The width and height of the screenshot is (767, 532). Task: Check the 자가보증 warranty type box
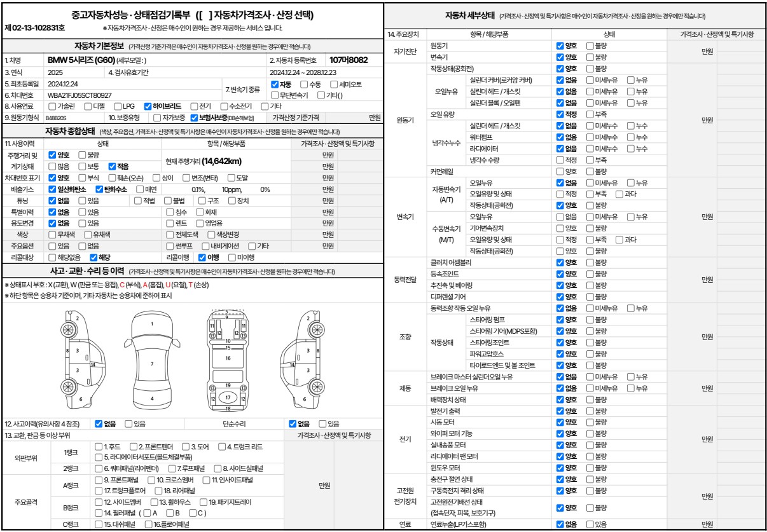click(158, 118)
